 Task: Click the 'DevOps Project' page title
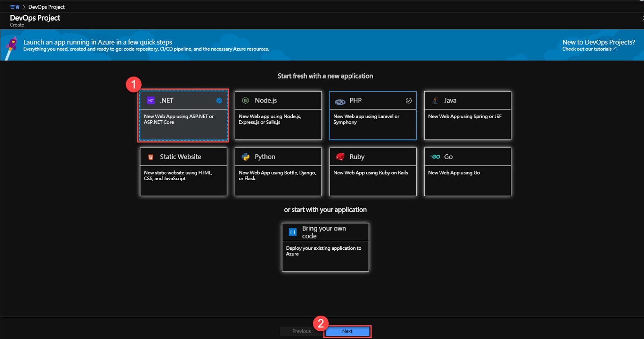(35, 18)
